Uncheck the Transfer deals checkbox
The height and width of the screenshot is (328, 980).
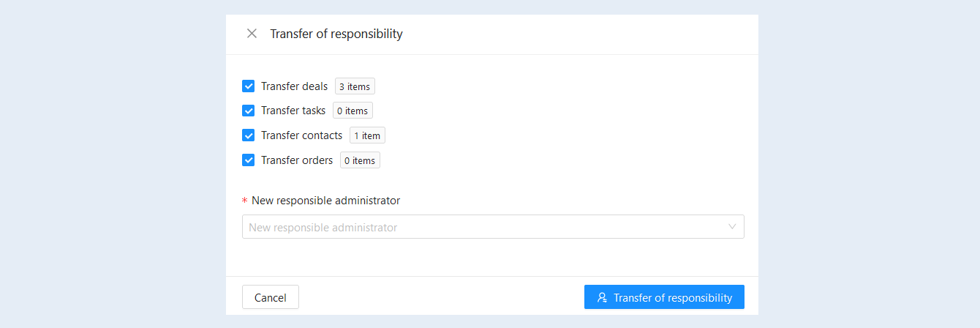click(248, 86)
